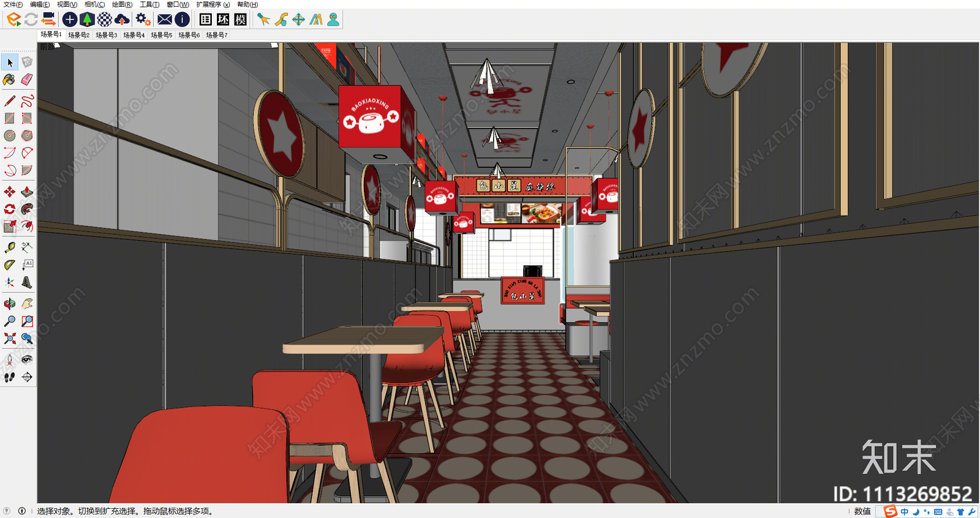Click the teal person avatar icon
The width and height of the screenshot is (980, 518).
pos(333,20)
